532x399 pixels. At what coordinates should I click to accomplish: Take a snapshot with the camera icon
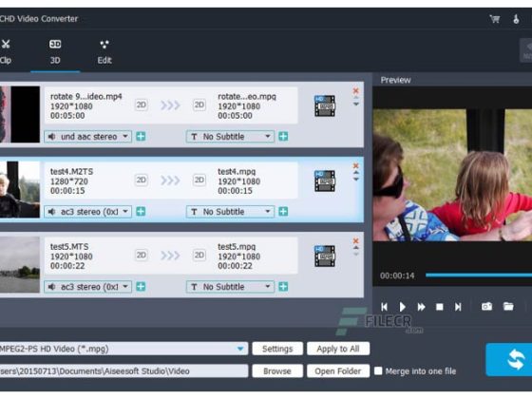click(x=486, y=306)
